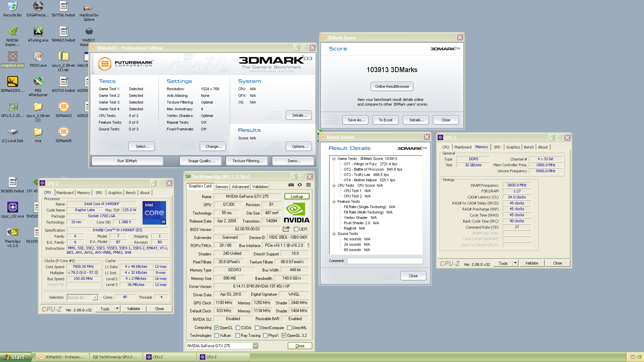This screenshot has width=644, height=362.
Task: Click Lookup button in GPU-Z
Action: 297,196
